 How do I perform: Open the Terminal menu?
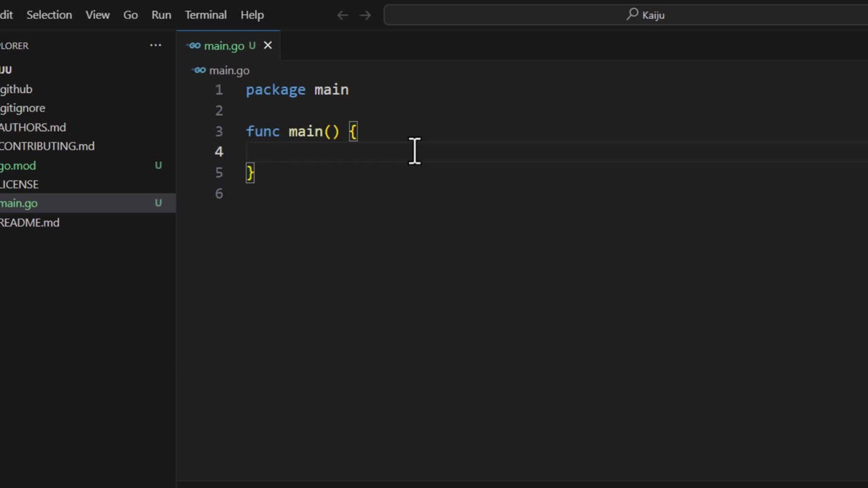(x=205, y=15)
